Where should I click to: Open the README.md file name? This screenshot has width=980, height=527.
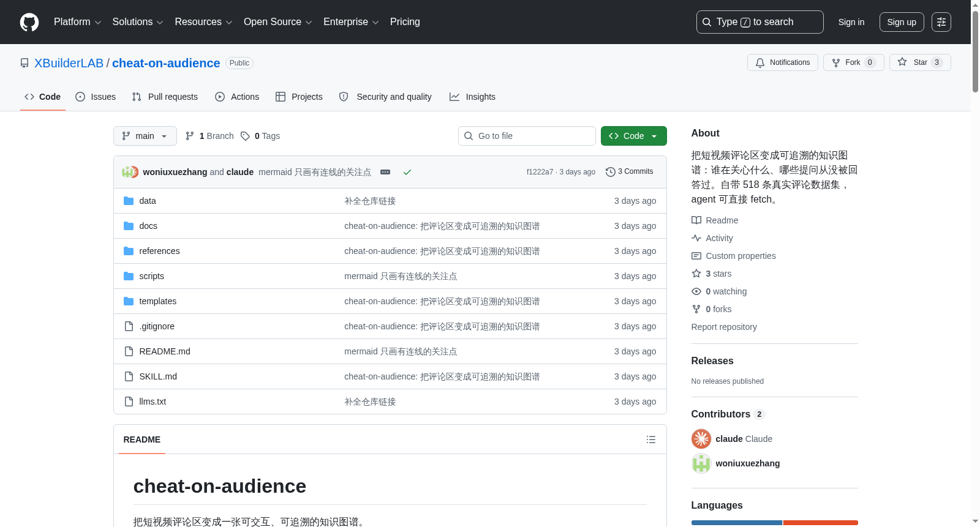click(x=165, y=351)
